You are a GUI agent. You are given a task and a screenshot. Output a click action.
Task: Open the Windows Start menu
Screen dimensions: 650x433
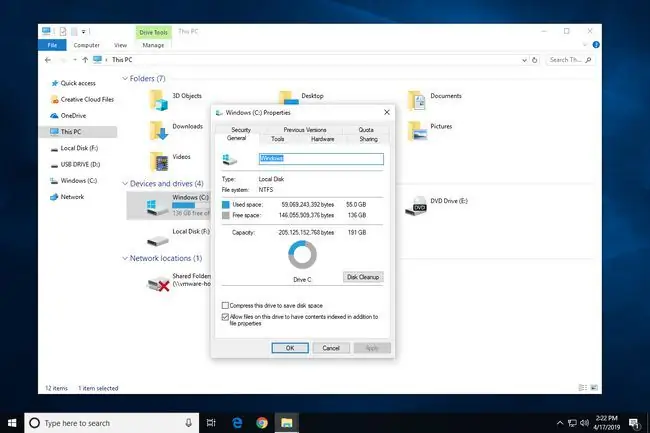(x=12, y=423)
